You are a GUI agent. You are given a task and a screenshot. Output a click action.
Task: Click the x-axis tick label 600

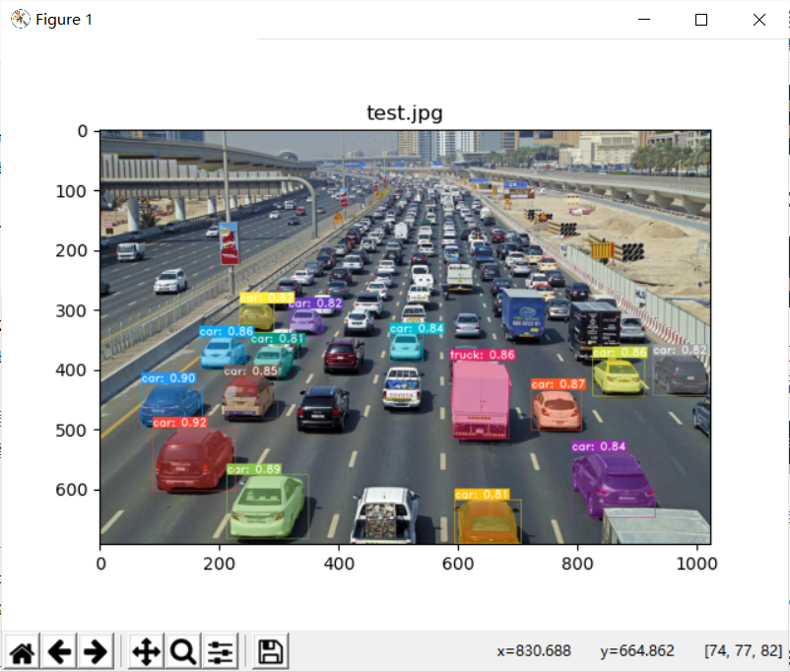click(458, 564)
